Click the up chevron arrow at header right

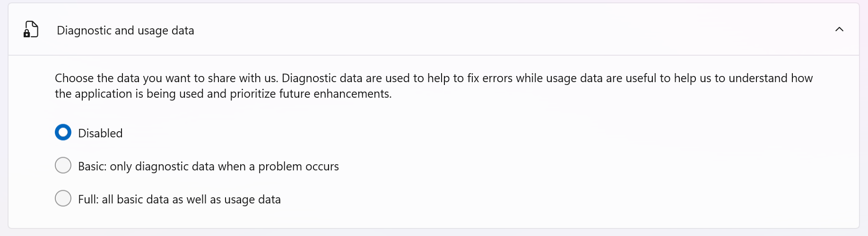click(839, 30)
